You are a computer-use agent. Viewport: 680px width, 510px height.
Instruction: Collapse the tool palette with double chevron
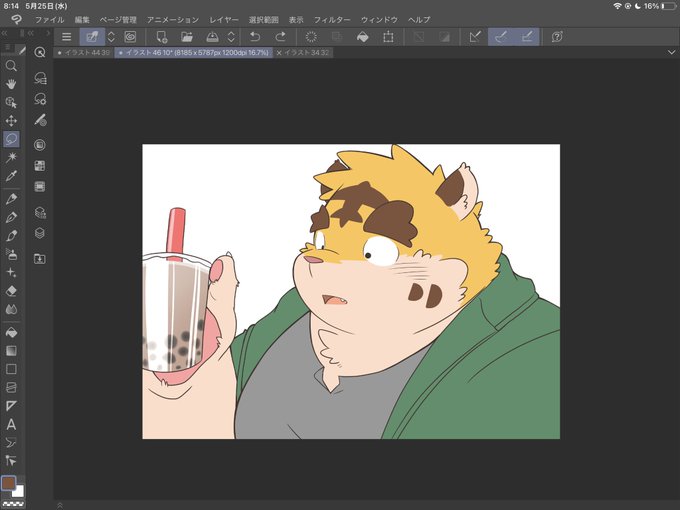coord(4,33)
